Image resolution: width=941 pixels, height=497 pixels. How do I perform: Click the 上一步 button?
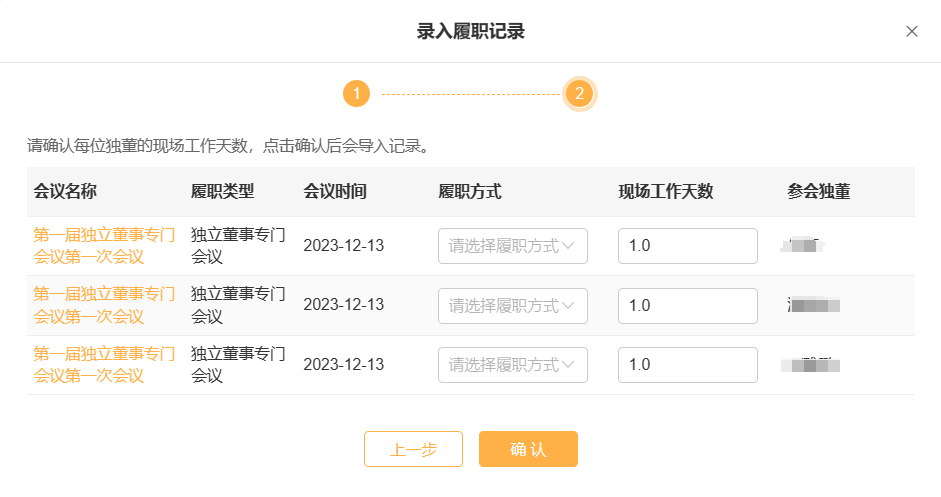pos(413,449)
